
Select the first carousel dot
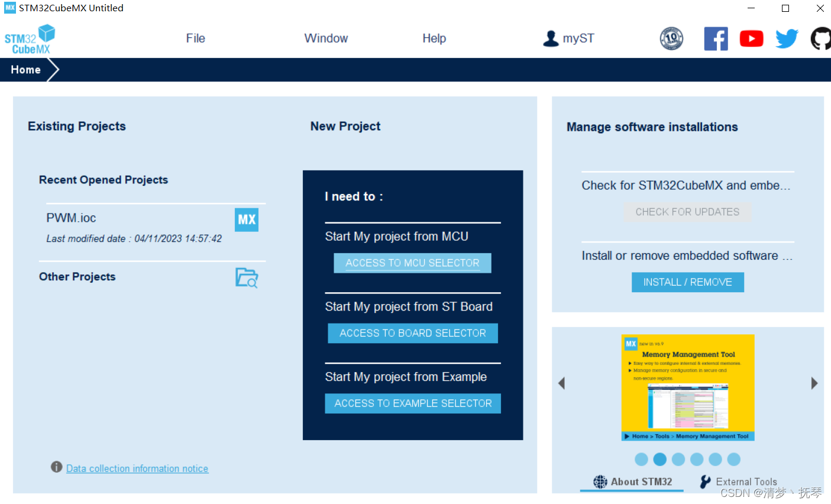click(x=642, y=459)
